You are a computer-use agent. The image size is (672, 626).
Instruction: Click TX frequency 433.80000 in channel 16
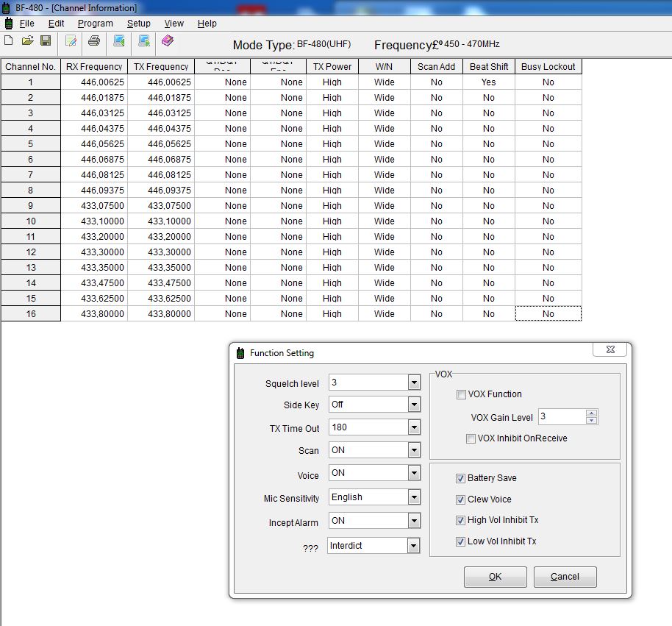pyautogui.click(x=161, y=313)
